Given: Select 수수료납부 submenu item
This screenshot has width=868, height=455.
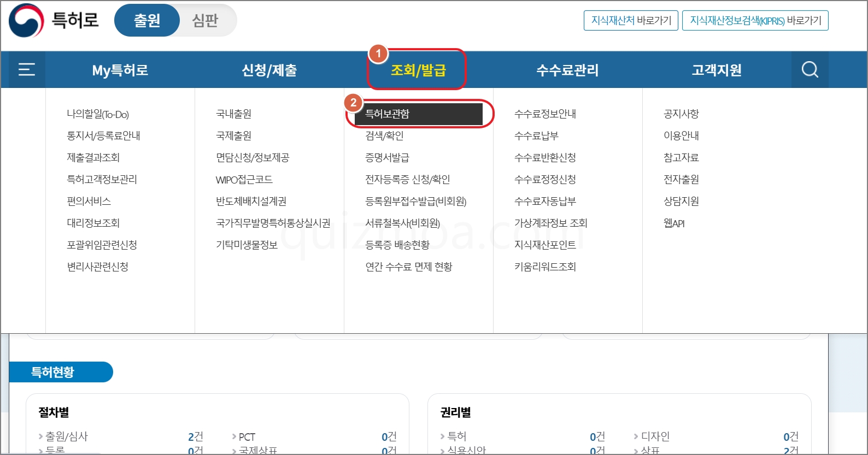Looking at the screenshot, I should tap(536, 136).
